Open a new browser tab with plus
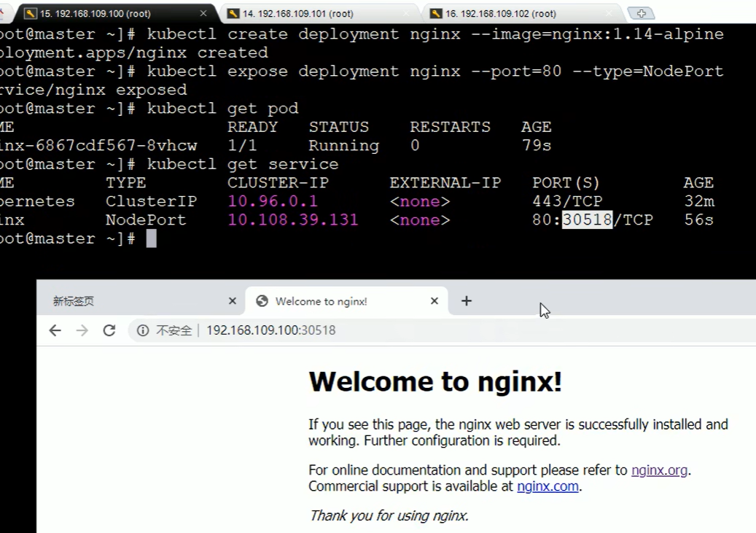Image resolution: width=756 pixels, height=533 pixels. tap(467, 301)
